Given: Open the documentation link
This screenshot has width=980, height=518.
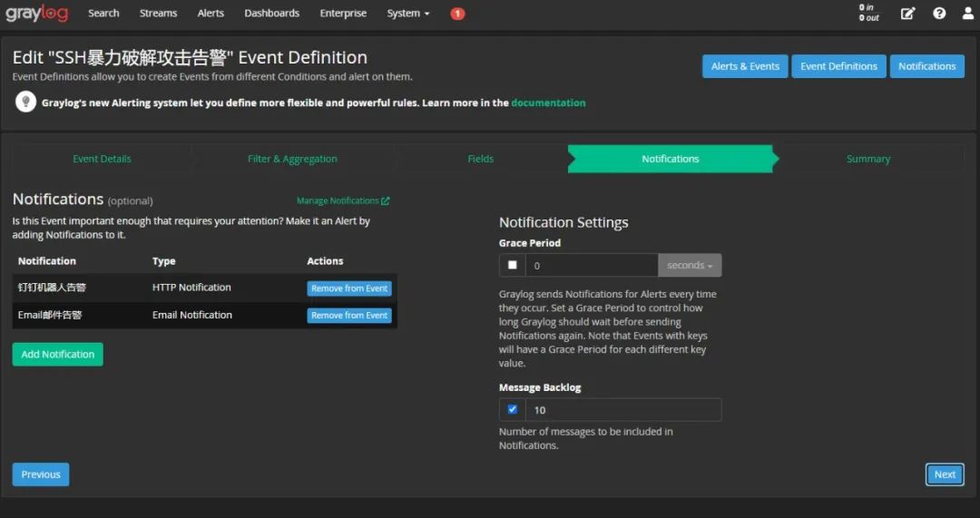Looking at the screenshot, I should point(548,103).
